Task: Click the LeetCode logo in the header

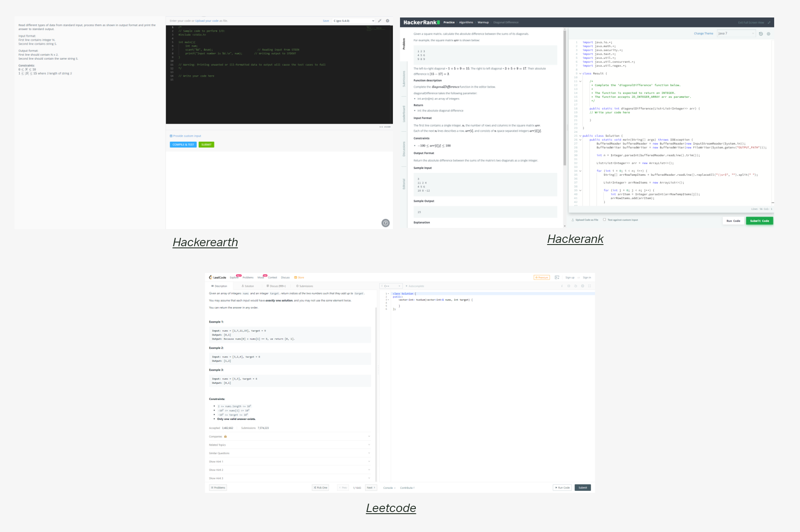Action: [x=217, y=277]
